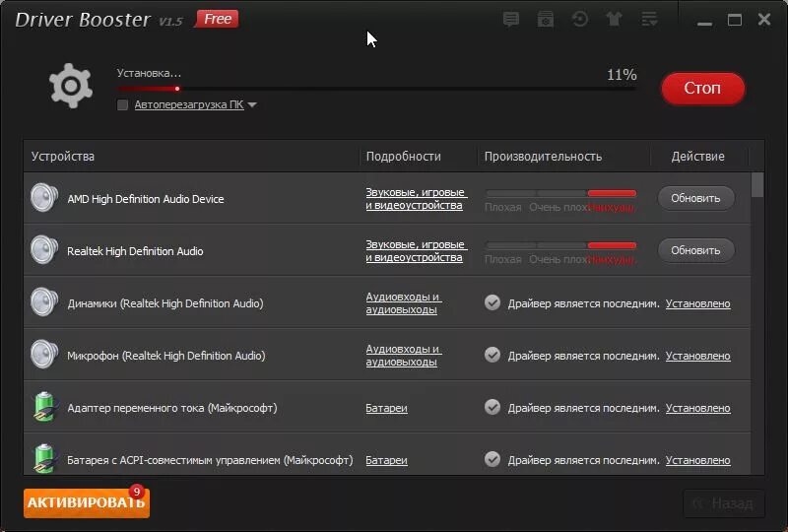The width and height of the screenshot is (788, 532).
Task: Open the Автоперезагрузка ПК link
Action: (x=189, y=104)
